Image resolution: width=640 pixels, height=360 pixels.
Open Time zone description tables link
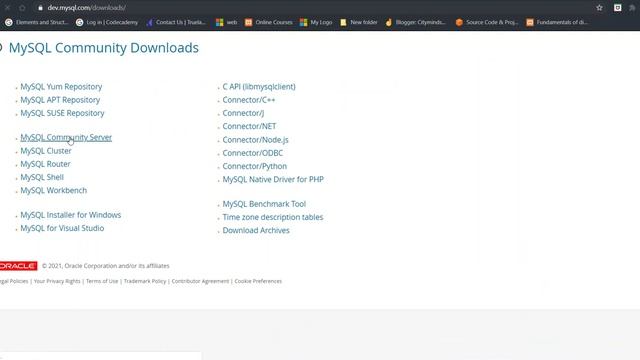tap(273, 217)
